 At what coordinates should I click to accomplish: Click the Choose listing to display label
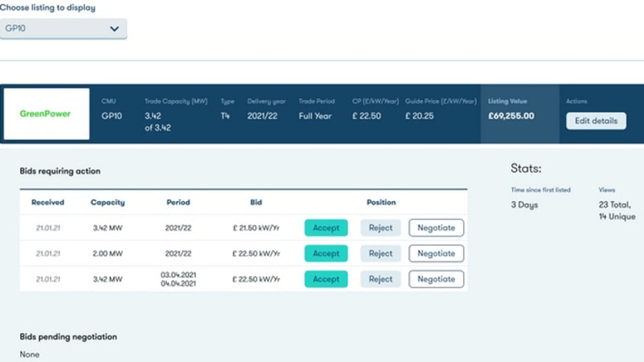pyautogui.click(x=47, y=8)
